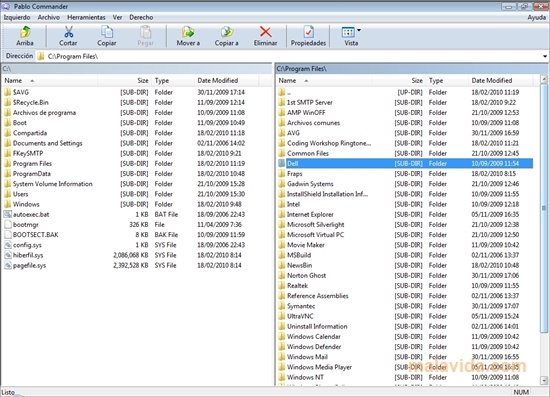Click the $AVG folder icon
This screenshot has width=550, height=397.
(x=7, y=92)
